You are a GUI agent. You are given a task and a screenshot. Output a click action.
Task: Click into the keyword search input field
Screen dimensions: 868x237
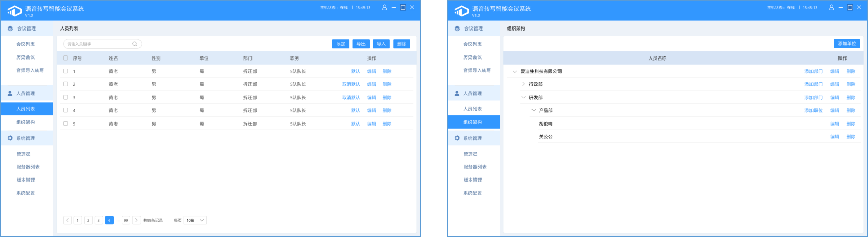(97, 44)
